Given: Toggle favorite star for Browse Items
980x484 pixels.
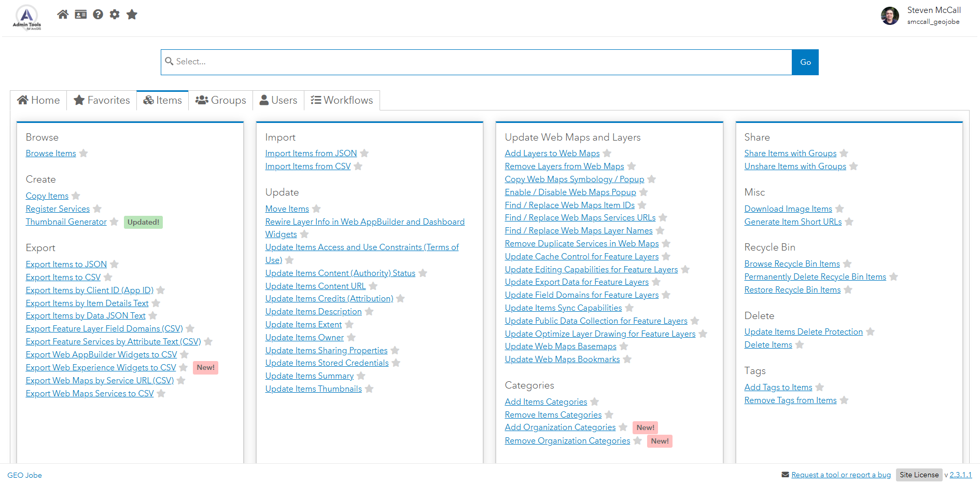Looking at the screenshot, I should [x=83, y=154].
